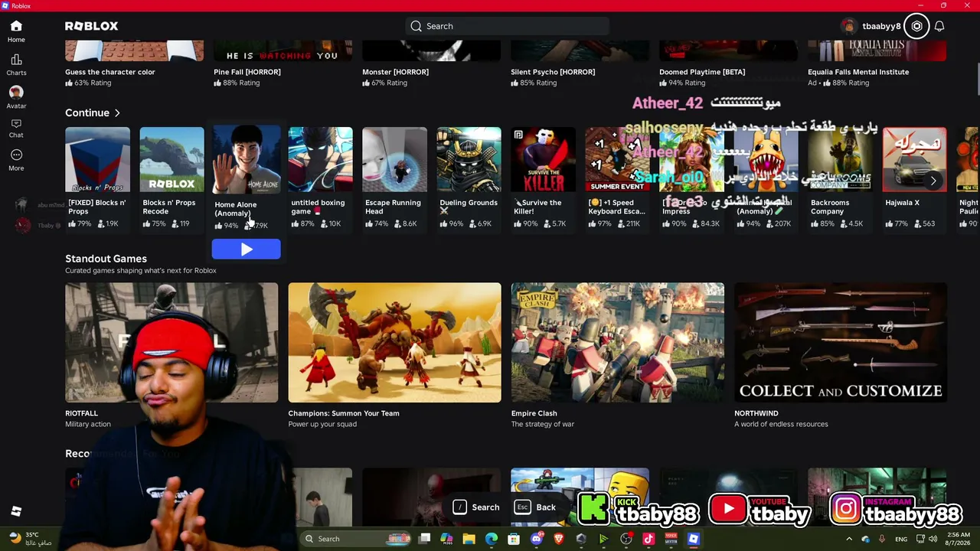Screen dimensions: 980x551
Task: Open the Continue section
Action: pos(93,112)
